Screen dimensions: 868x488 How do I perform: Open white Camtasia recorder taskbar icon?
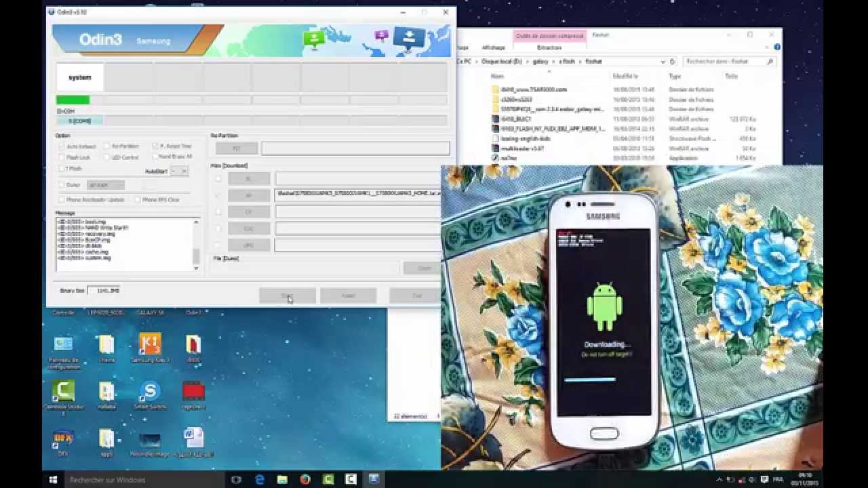(x=351, y=479)
